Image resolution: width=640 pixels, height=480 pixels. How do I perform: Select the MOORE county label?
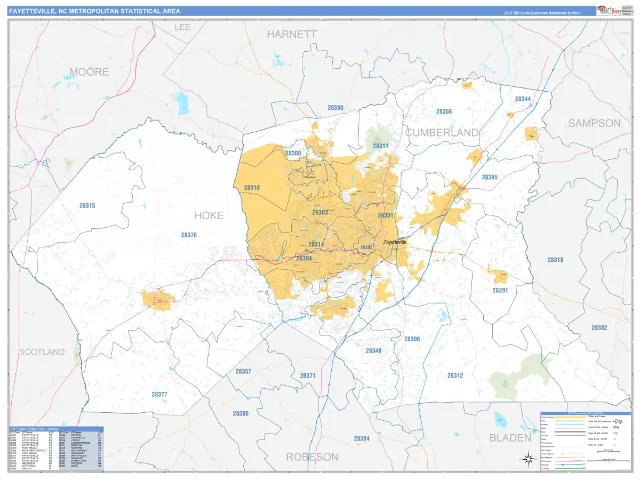89,72
